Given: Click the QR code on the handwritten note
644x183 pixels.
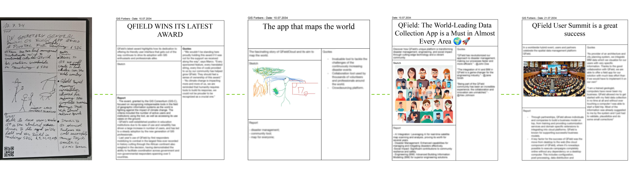Looking at the screenshot, I should coord(9,152).
